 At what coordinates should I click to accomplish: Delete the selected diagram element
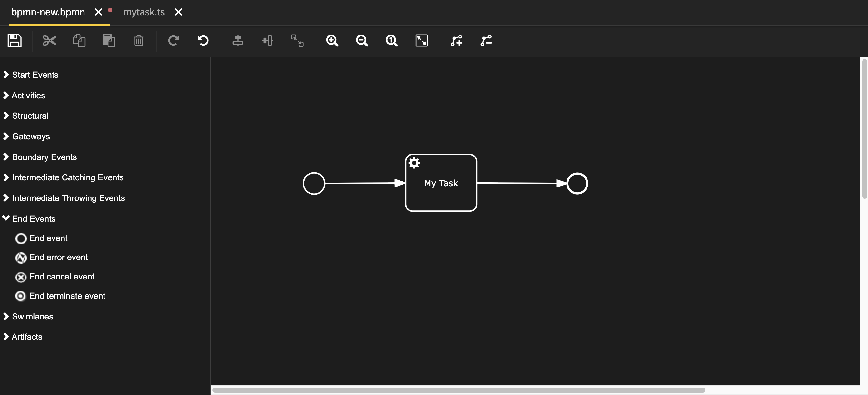(139, 40)
